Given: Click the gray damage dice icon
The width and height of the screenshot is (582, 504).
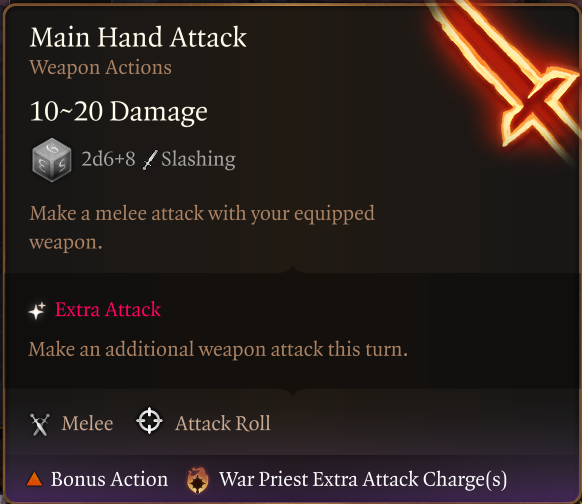Looking at the screenshot, I should (x=51, y=160).
